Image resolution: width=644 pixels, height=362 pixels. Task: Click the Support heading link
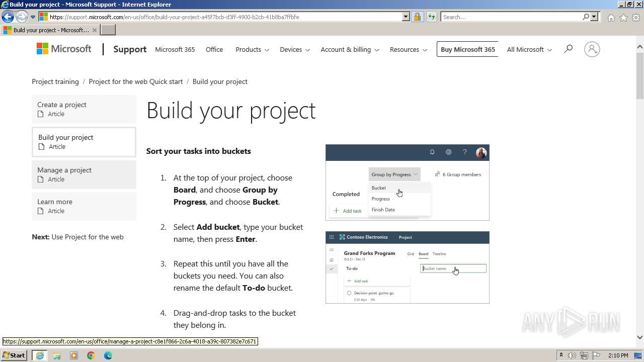point(130,49)
